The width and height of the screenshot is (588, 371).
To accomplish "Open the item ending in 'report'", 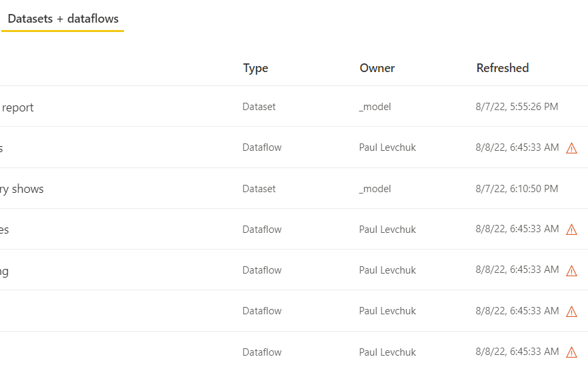I will point(17,108).
